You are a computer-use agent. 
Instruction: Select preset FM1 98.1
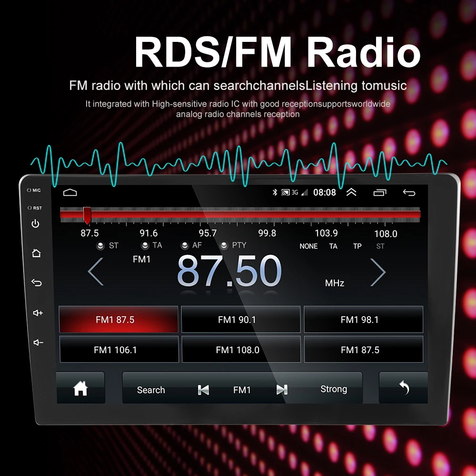[x=363, y=319]
